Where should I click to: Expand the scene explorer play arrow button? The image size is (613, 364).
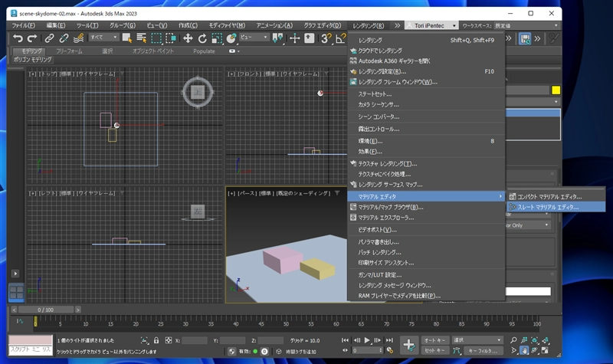[x=15, y=274]
